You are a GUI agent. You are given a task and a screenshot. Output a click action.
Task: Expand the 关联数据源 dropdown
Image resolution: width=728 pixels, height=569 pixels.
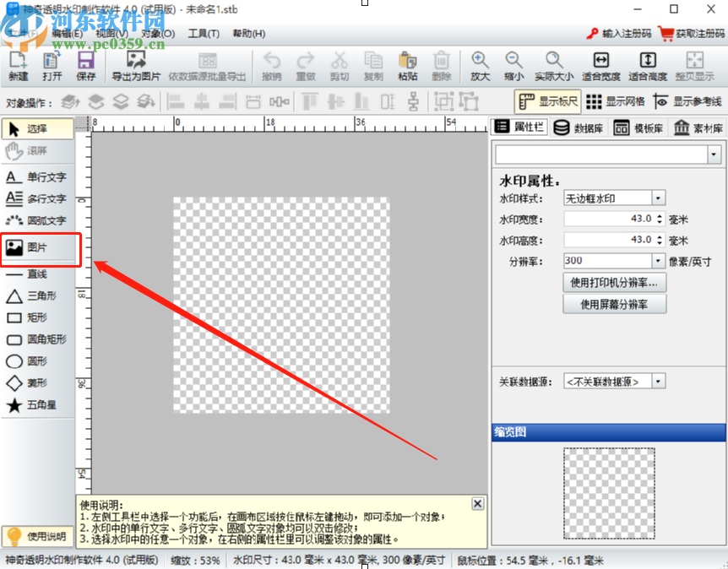[659, 382]
